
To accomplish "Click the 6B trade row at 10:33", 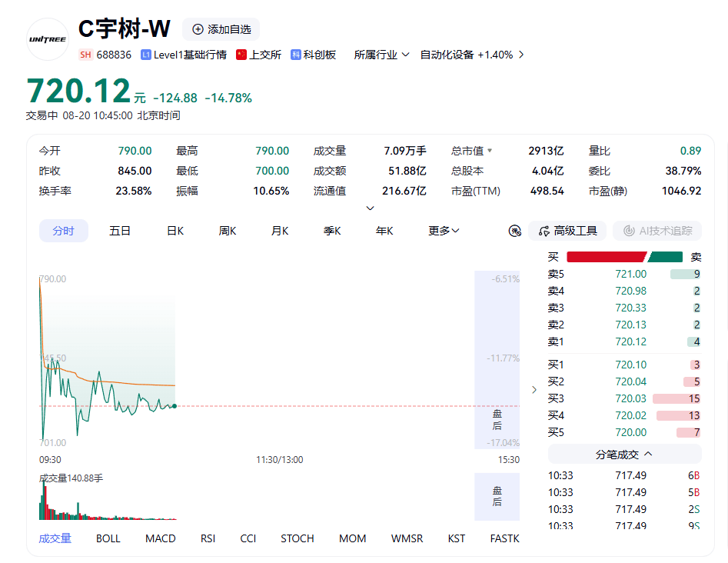I will (x=624, y=475).
